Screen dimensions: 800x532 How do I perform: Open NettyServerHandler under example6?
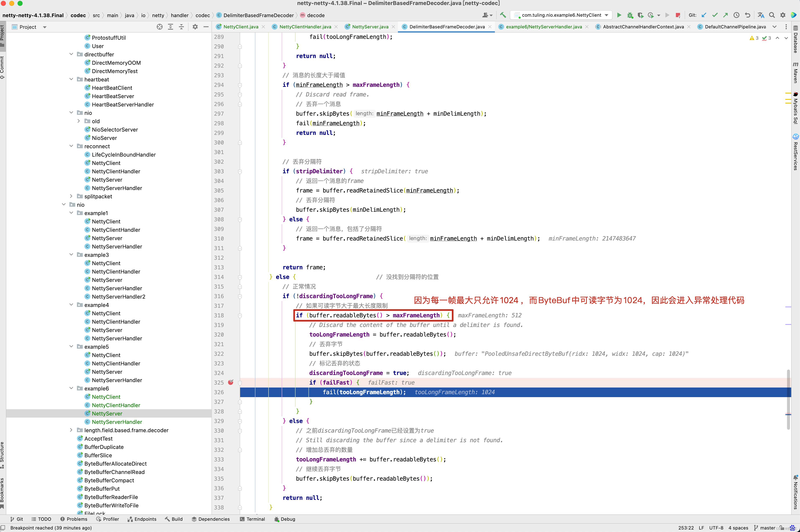(117, 422)
